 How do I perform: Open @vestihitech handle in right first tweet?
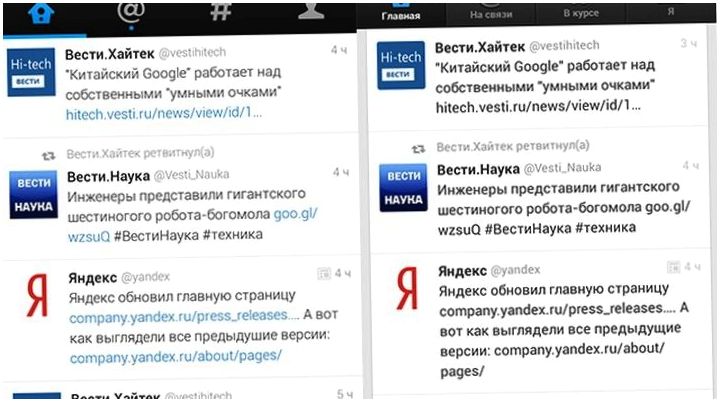(x=564, y=46)
